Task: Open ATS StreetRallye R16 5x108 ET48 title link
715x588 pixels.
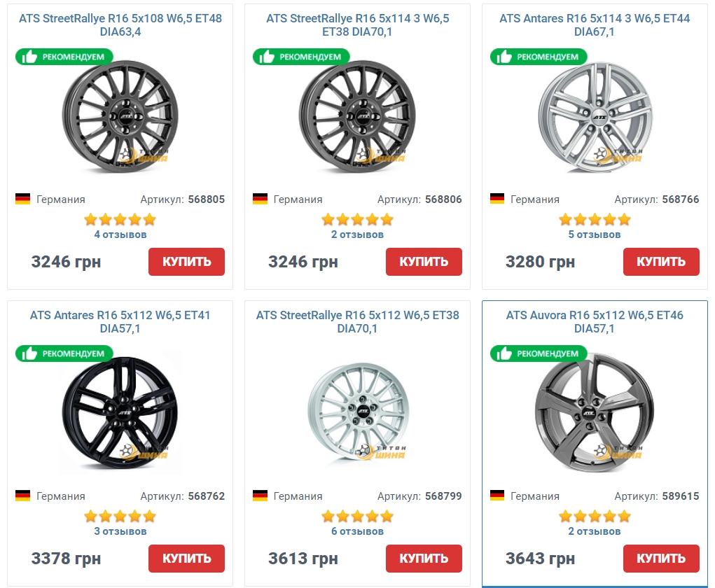Action: coord(120,24)
